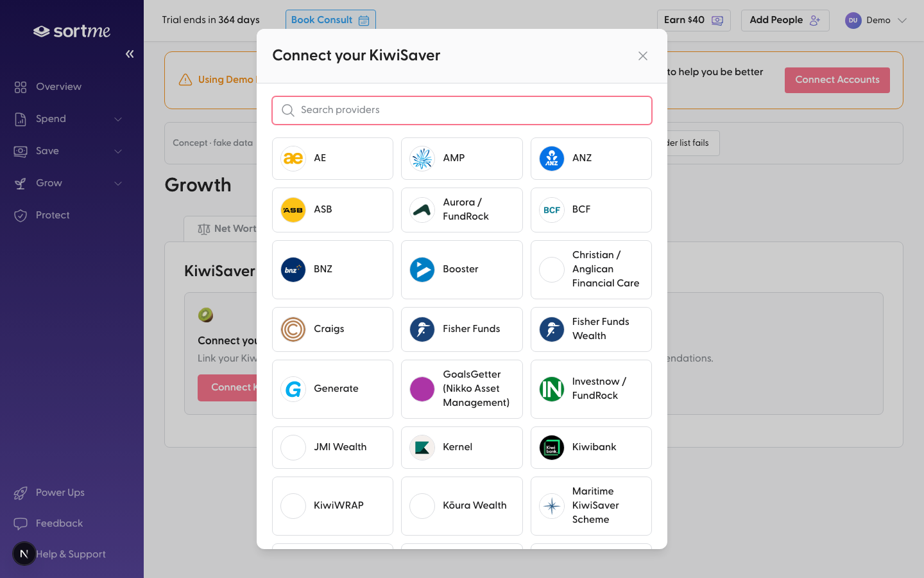Click Connect Accounts button
The image size is (924, 578).
(x=837, y=80)
